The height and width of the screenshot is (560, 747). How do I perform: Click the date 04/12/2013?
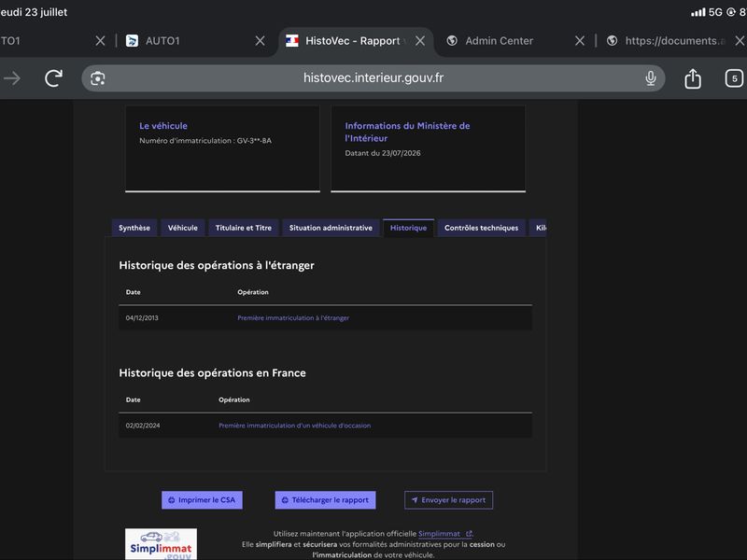point(142,317)
